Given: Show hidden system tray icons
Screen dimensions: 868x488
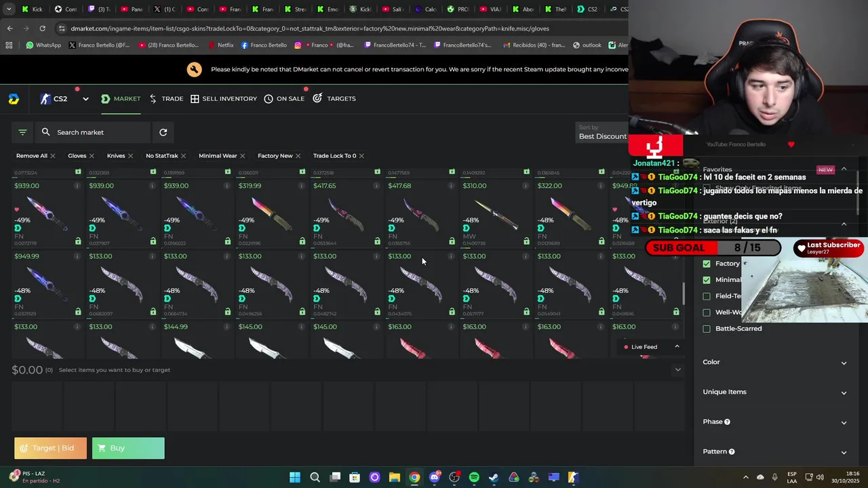Looking at the screenshot, I should [746, 477].
